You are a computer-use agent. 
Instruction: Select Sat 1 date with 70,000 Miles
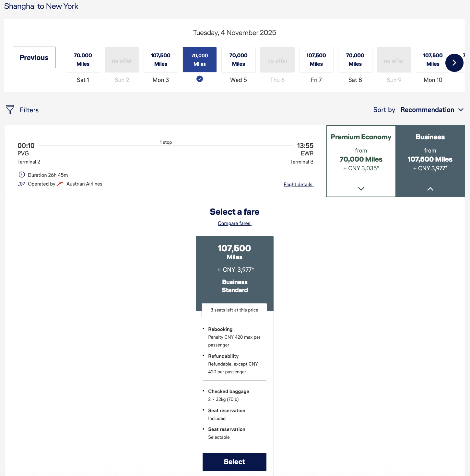coord(83,60)
